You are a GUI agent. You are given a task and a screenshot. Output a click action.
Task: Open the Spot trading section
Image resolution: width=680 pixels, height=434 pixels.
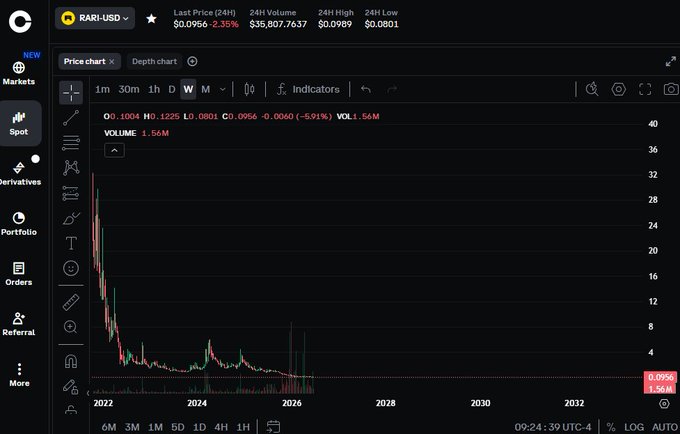pyautogui.click(x=19, y=124)
